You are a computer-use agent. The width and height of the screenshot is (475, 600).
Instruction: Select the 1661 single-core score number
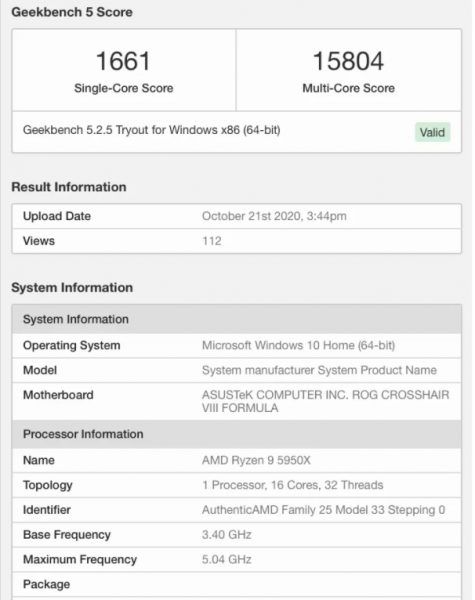[x=123, y=61]
